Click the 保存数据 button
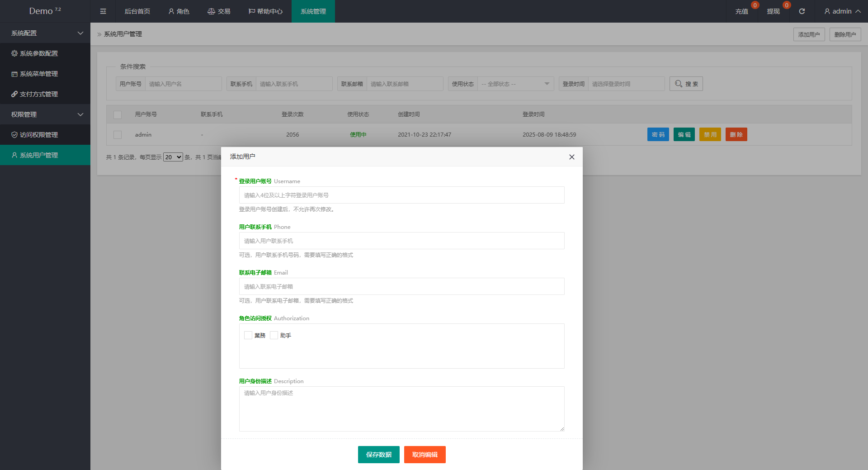868x470 pixels. pyautogui.click(x=378, y=455)
